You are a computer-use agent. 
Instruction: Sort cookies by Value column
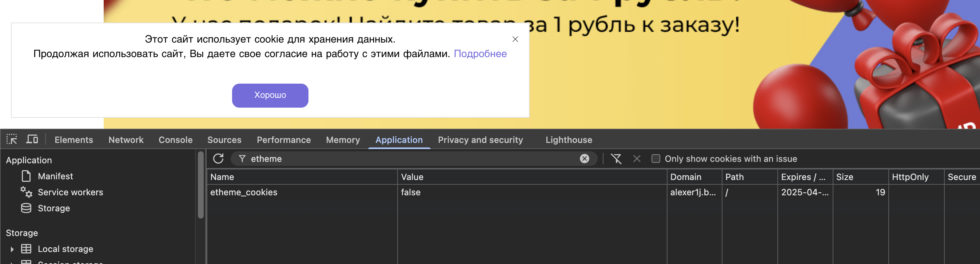[532, 177]
